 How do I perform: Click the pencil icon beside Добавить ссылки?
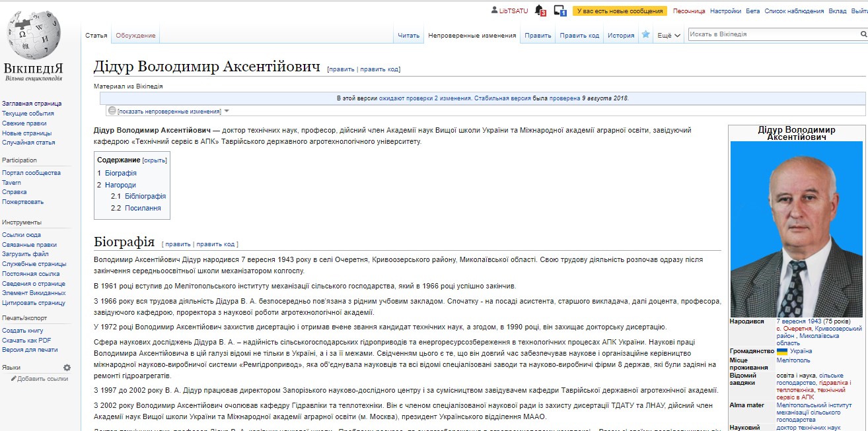coord(14,379)
